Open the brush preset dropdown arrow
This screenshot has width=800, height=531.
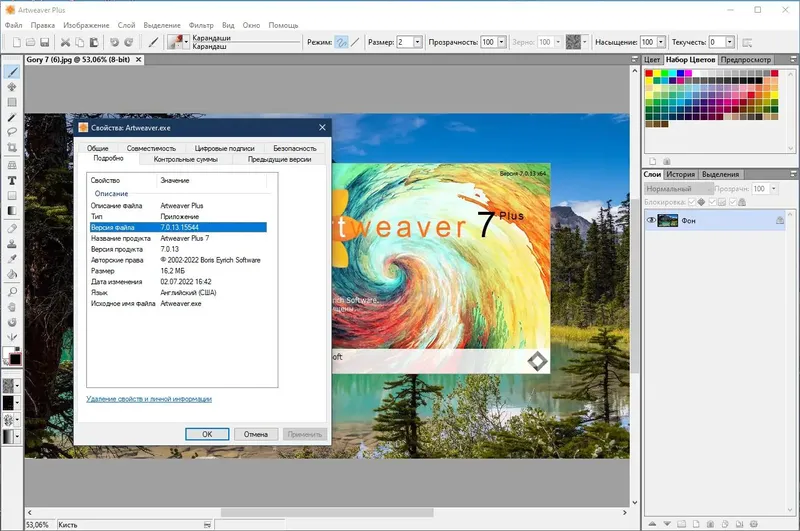[x=186, y=42]
